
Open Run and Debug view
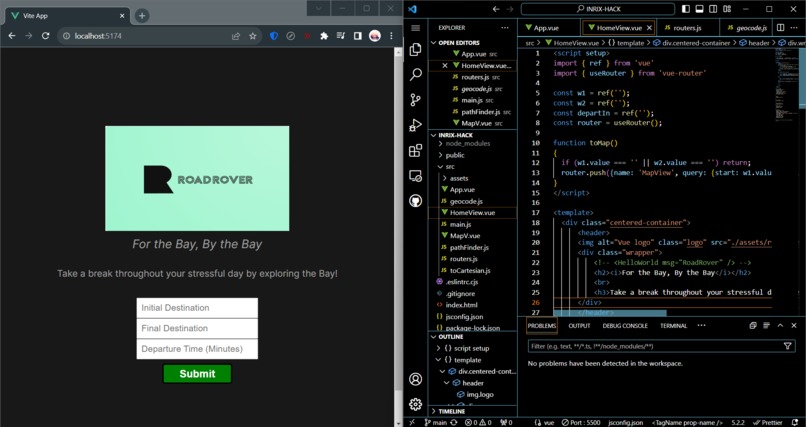415,125
